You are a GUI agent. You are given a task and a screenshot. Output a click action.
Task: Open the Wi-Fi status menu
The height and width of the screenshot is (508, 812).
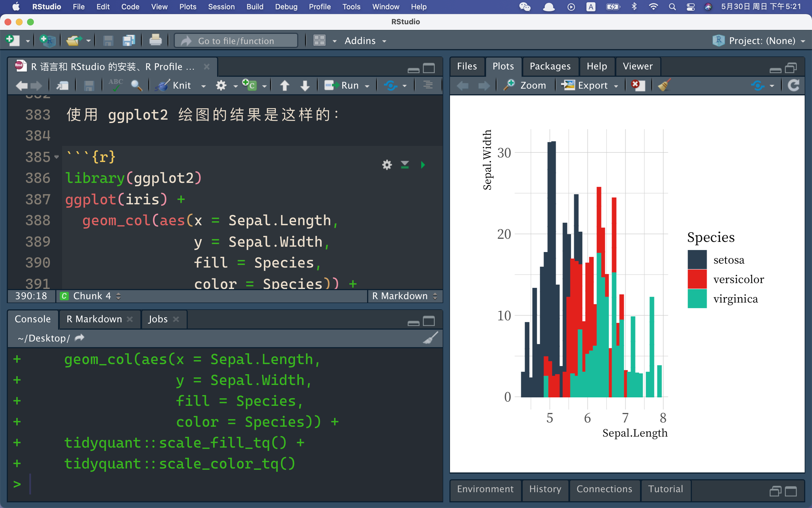tap(653, 7)
